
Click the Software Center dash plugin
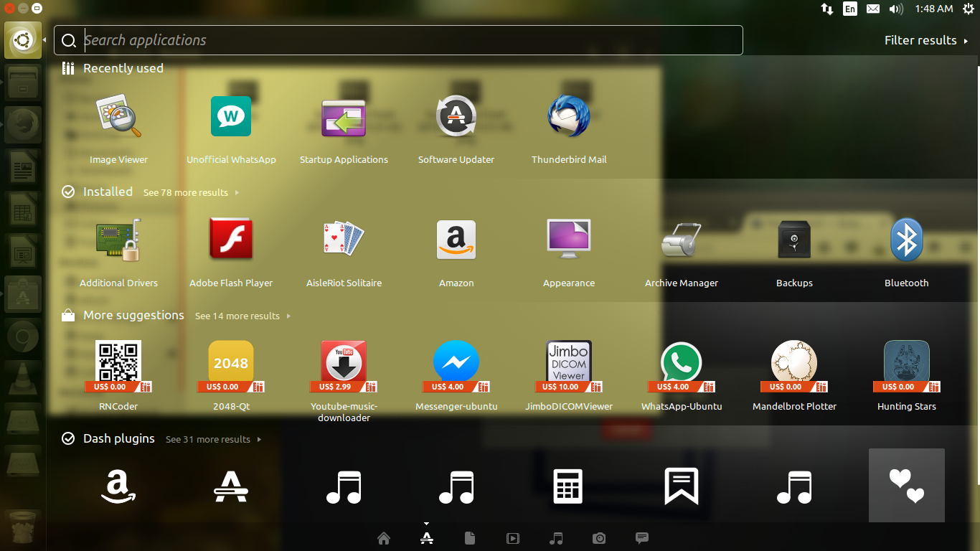pos(231,486)
